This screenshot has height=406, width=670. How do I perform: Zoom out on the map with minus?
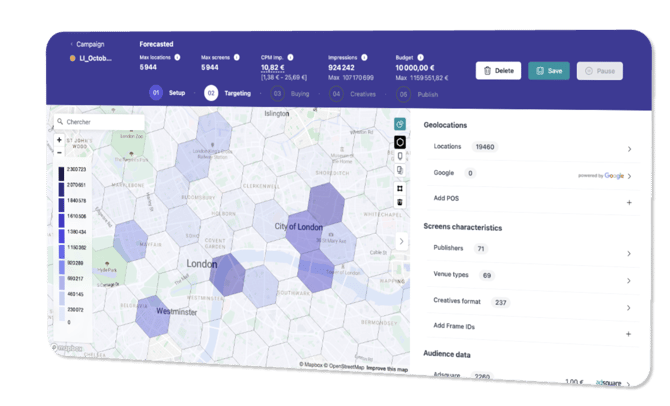59,153
